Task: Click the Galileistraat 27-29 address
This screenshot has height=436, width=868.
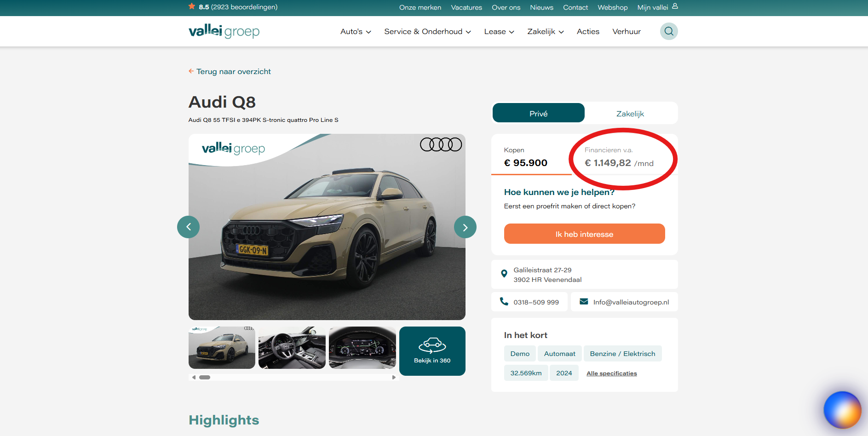Action: (x=547, y=275)
